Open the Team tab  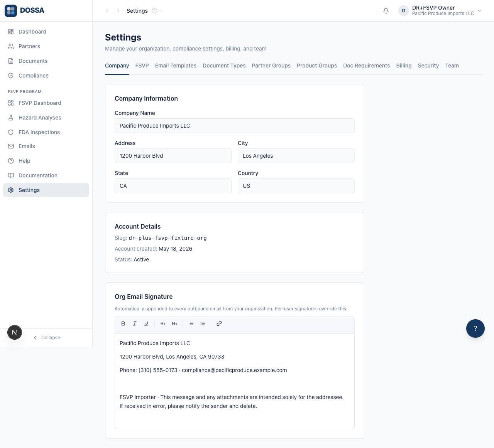452,66
